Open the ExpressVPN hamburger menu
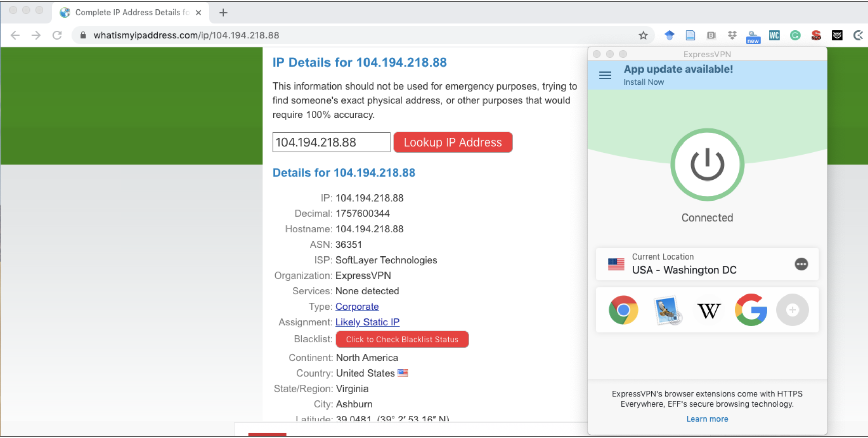The height and width of the screenshot is (438, 868). click(605, 75)
